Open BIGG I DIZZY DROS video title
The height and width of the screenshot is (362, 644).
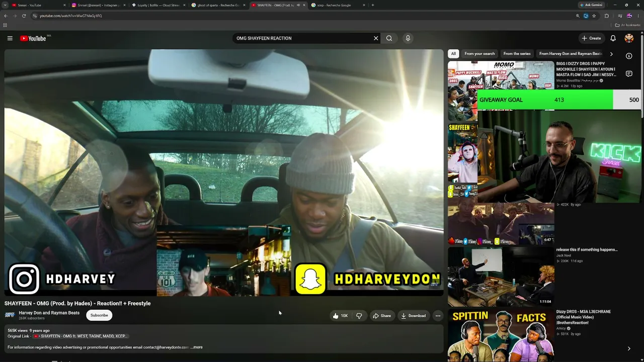pyautogui.click(x=587, y=69)
